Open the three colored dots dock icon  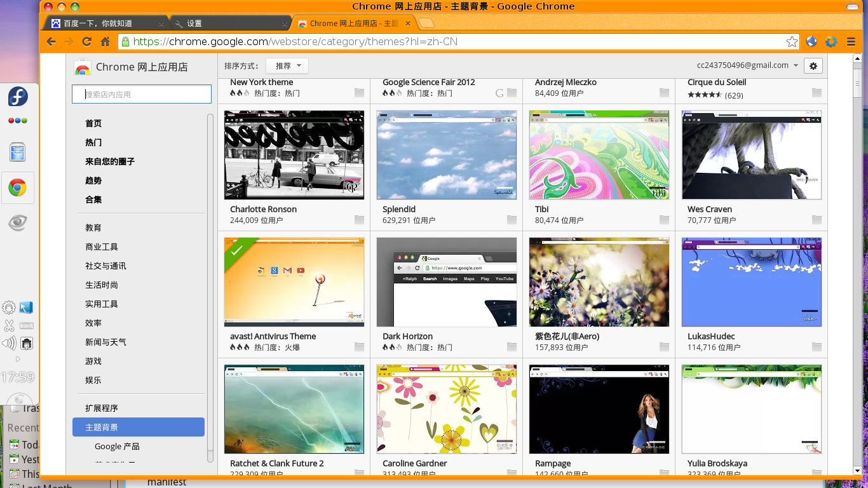coord(18,121)
